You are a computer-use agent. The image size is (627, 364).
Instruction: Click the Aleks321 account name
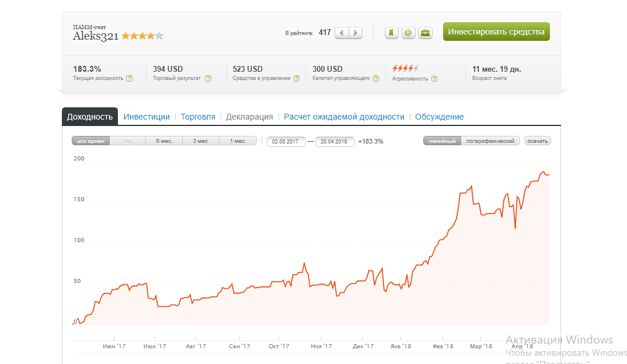click(x=96, y=36)
